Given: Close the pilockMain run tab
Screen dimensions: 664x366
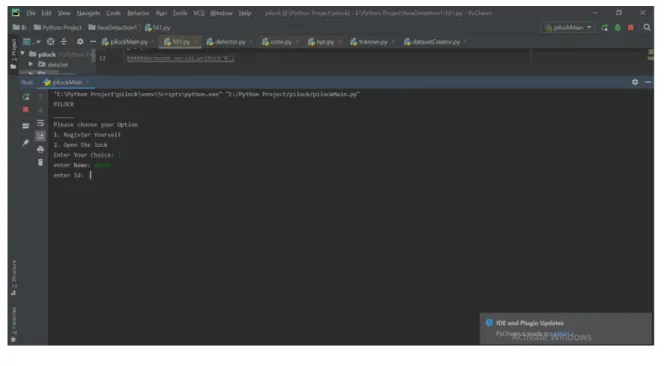Looking at the screenshot, I should [x=88, y=82].
